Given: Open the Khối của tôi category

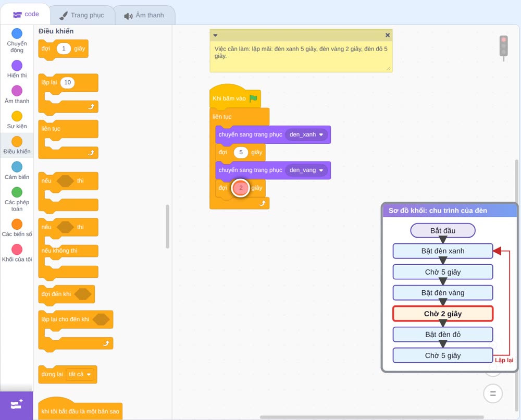Looking at the screenshot, I should (x=17, y=253).
